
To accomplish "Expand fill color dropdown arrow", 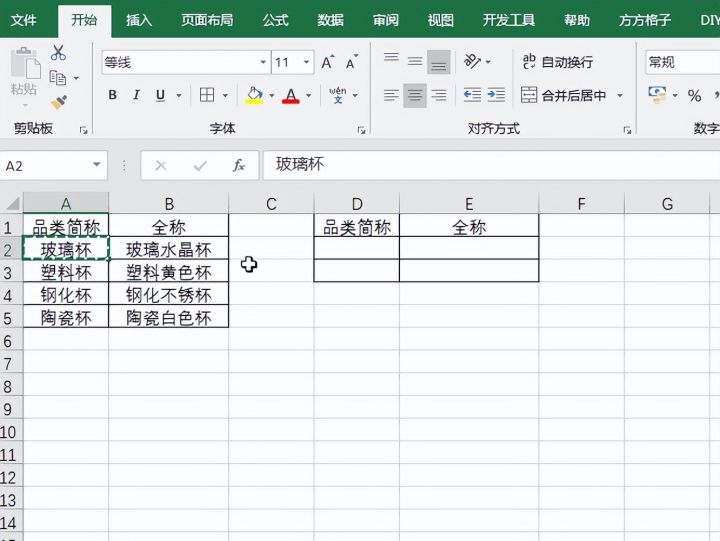I will pos(272,96).
